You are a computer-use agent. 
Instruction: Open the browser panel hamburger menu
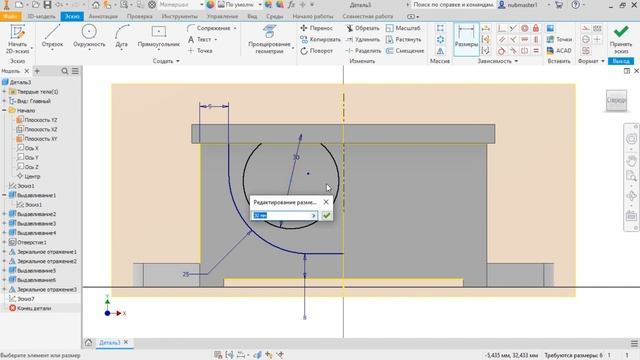[x=75, y=71]
